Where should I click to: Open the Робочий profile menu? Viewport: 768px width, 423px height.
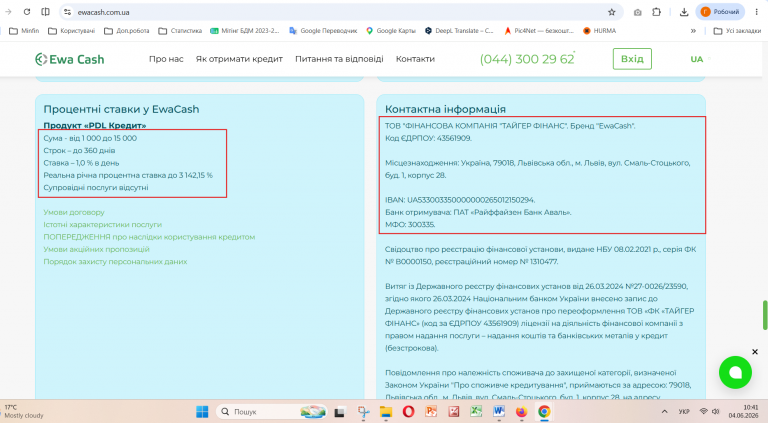coord(720,12)
